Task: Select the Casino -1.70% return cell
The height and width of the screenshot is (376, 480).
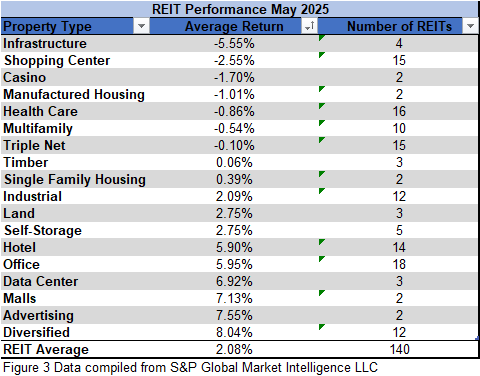Action: [x=234, y=77]
